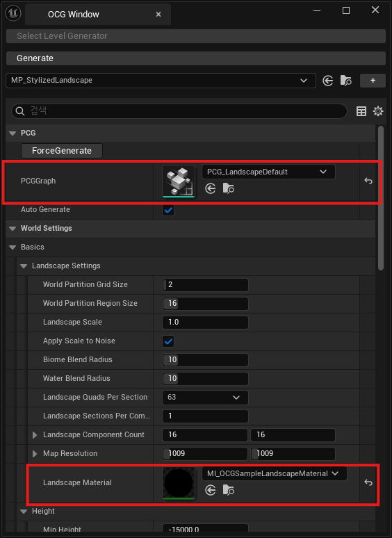
Task: Use selected asset for MP_StylizedLandscape preset
Action: click(328, 81)
